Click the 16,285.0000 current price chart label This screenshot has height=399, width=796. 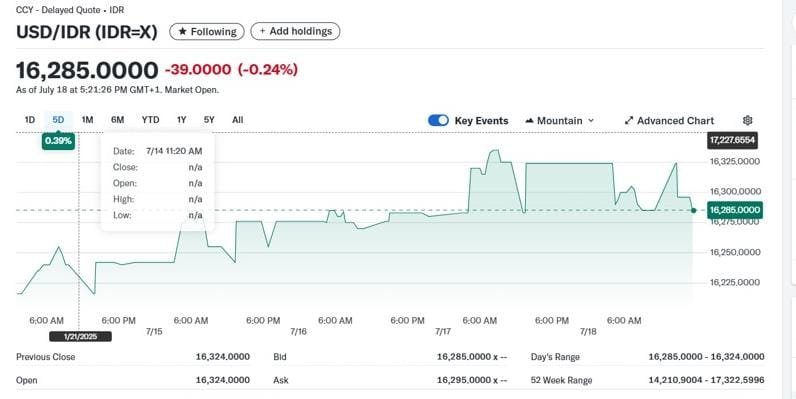pyautogui.click(x=735, y=210)
